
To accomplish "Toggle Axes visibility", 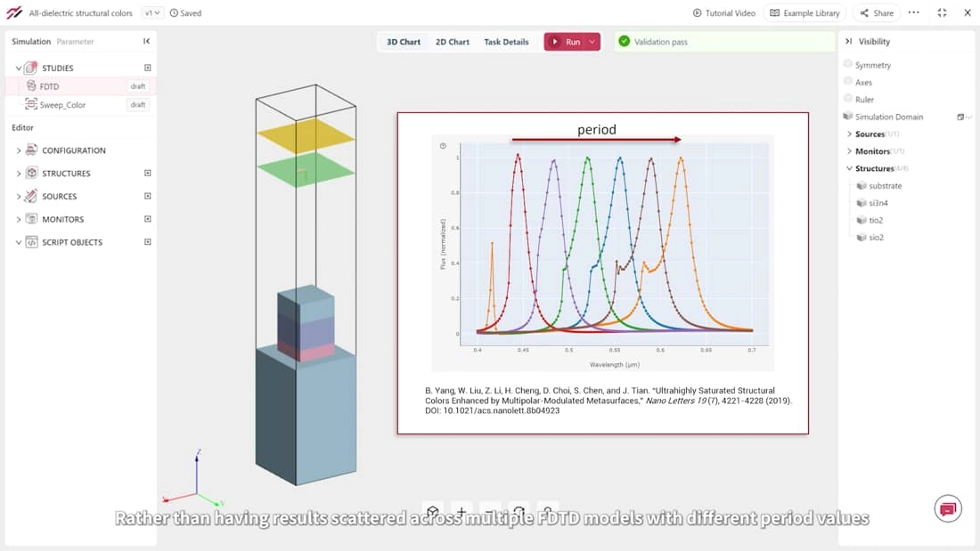I will coord(848,82).
